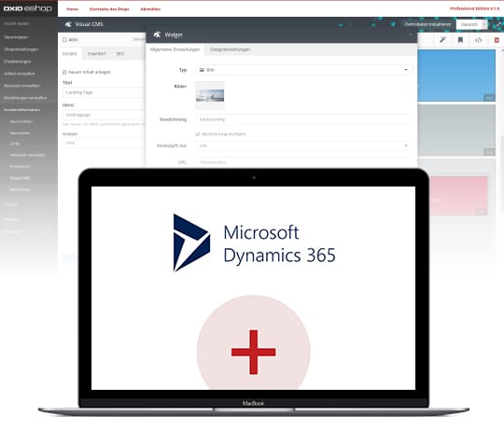Screen dimensions: 504x429
Task: Click the Widget dialog header icon
Action: tap(157, 35)
